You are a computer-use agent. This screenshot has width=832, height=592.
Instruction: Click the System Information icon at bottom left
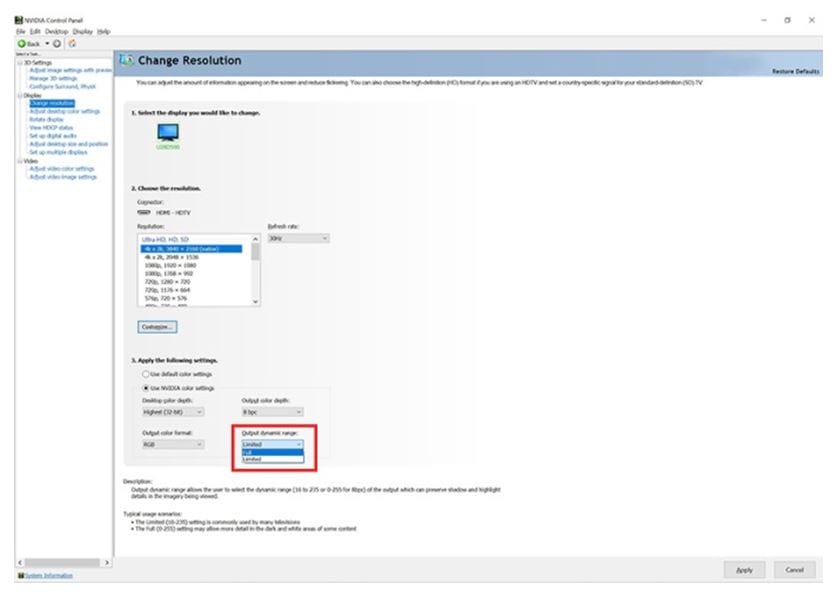[x=21, y=575]
